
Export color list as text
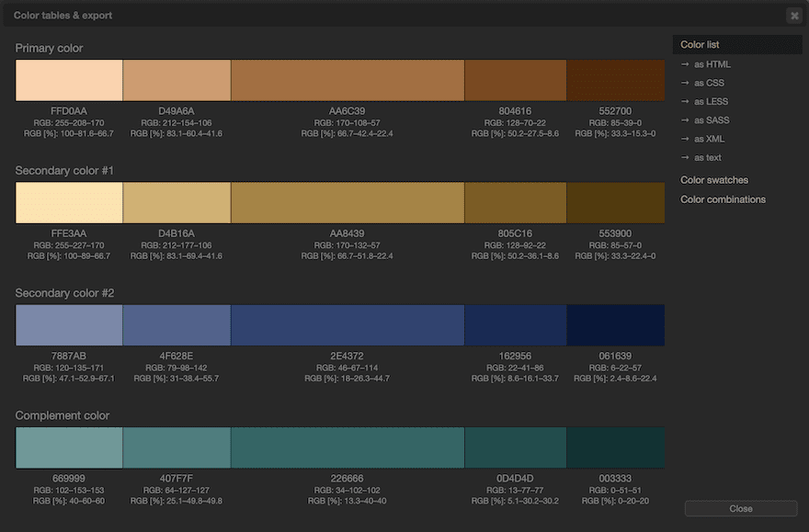point(707,157)
